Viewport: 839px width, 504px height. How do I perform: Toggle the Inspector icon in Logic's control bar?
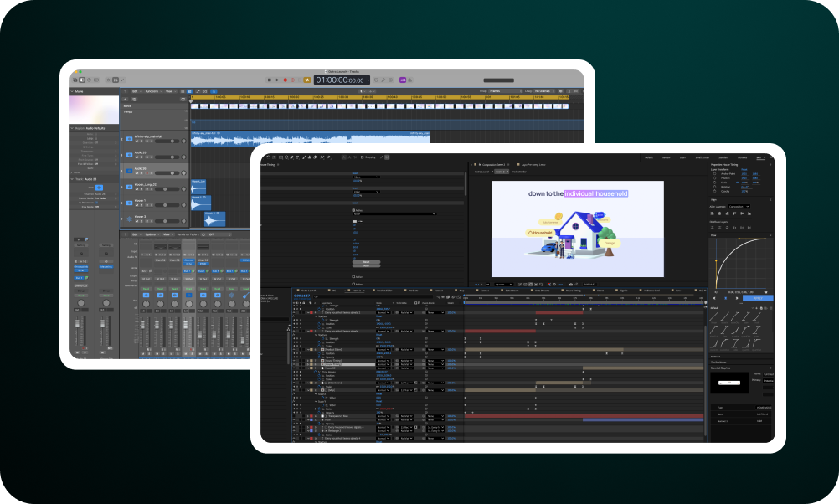point(82,80)
